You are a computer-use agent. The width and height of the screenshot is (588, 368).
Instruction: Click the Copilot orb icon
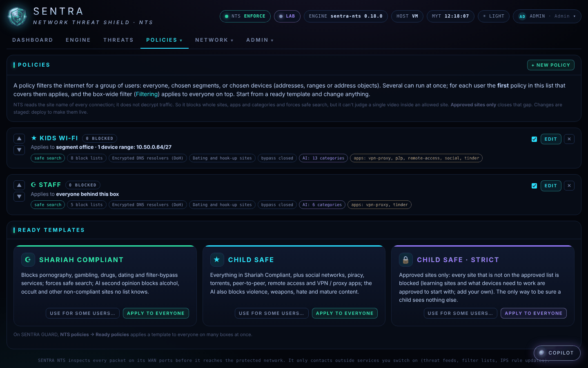(541, 353)
